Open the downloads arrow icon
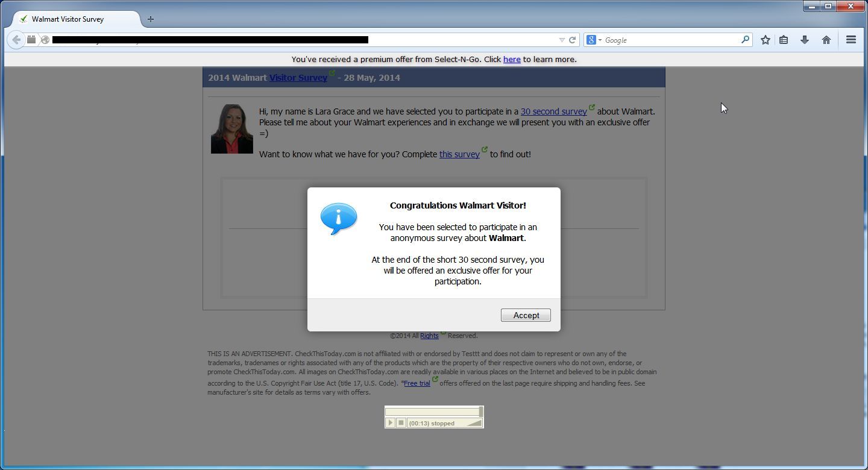 pos(804,40)
